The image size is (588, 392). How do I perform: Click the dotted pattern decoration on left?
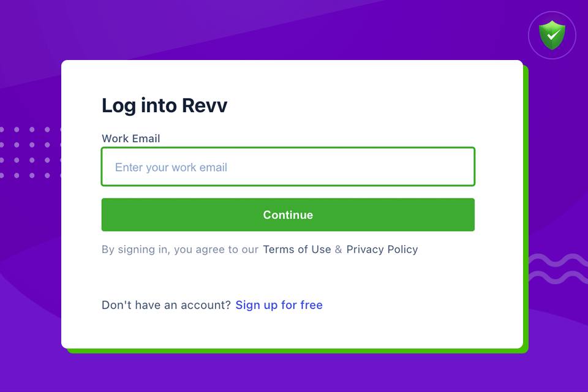click(30, 153)
